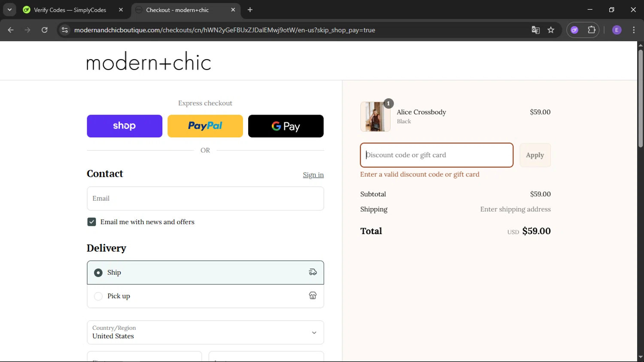Open the extensions puzzle icon
644x362 pixels.
click(592, 30)
